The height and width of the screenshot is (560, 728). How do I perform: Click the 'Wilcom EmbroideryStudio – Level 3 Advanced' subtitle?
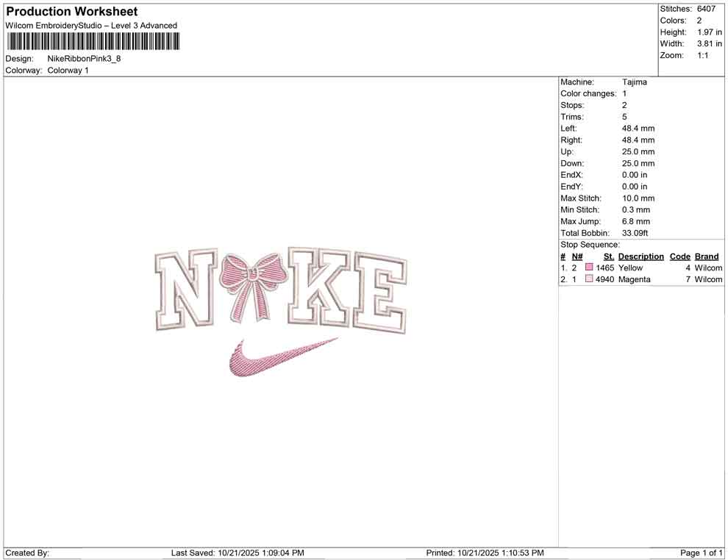click(91, 26)
